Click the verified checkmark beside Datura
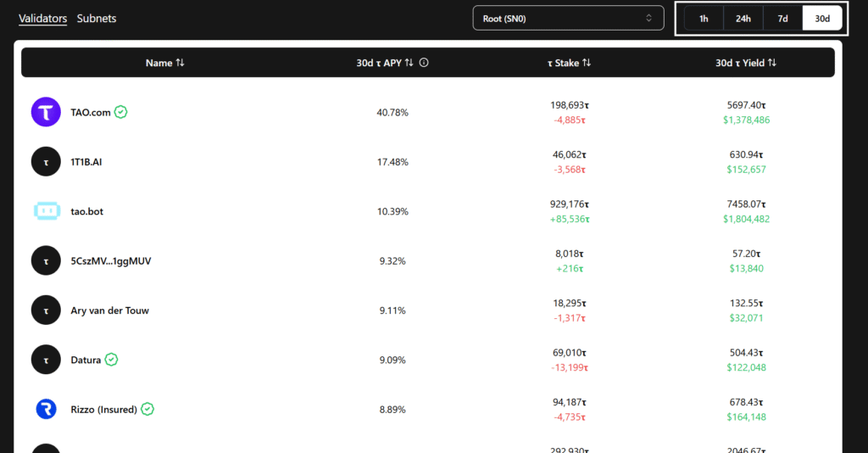The image size is (868, 453). [x=111, y=360]
